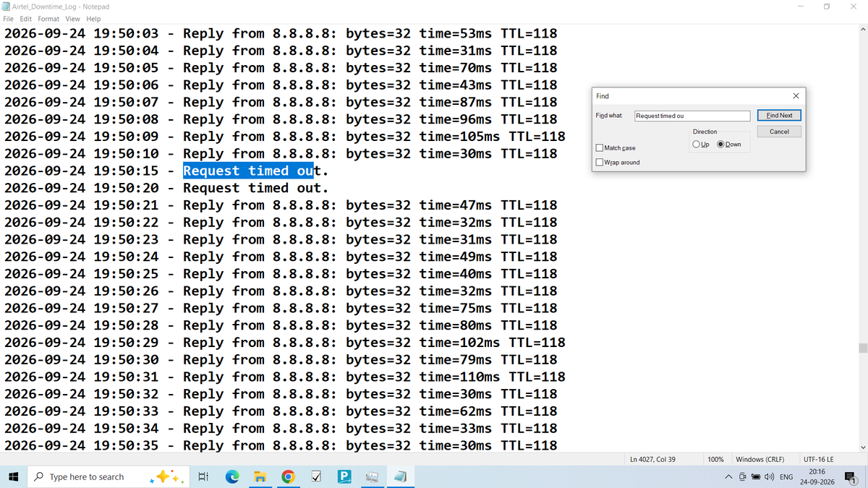
Task: Click the Find Next button
Action: tap(779, 116)
